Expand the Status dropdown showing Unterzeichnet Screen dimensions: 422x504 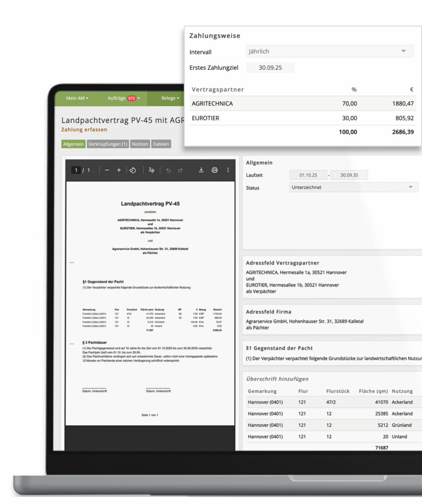pos(354,188)
